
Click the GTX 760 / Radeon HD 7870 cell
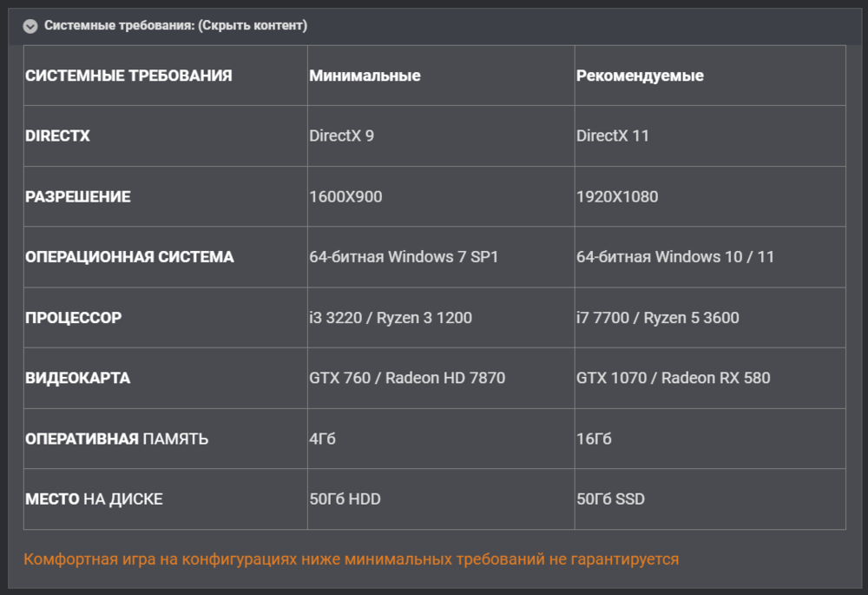(407, 378)
